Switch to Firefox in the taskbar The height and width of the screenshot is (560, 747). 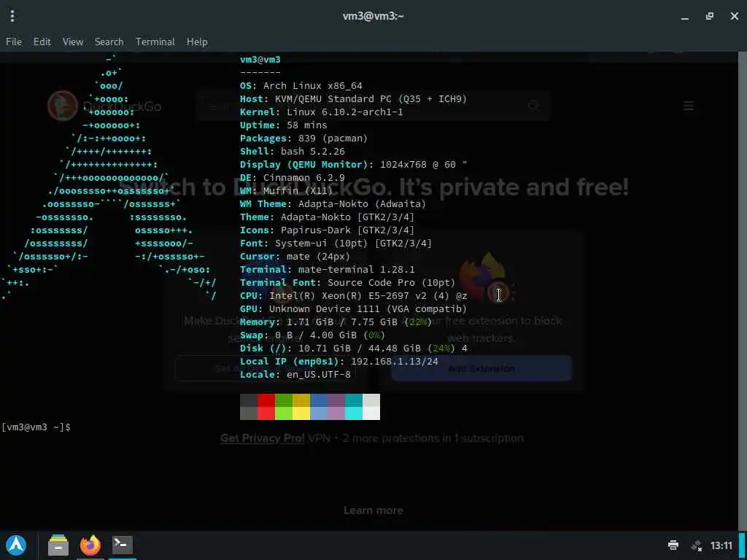click(90, 545)
